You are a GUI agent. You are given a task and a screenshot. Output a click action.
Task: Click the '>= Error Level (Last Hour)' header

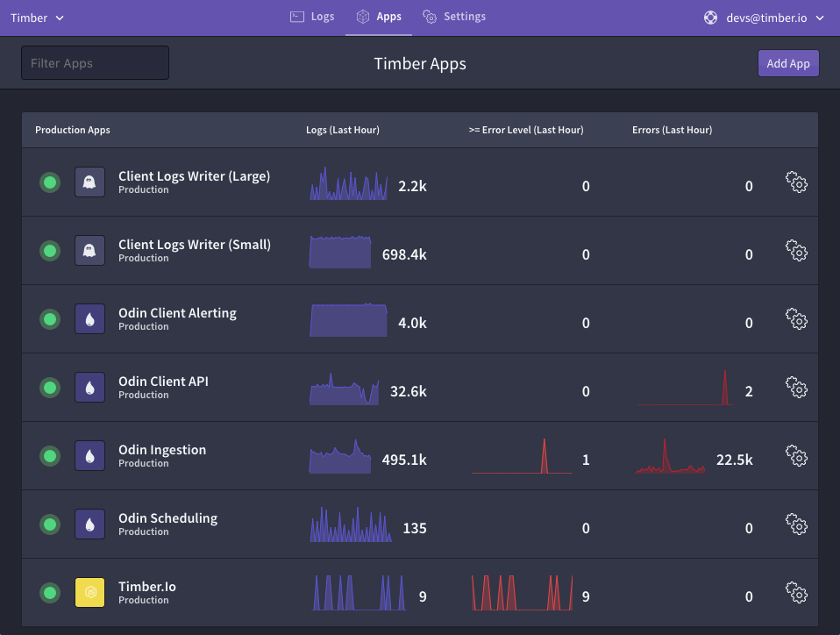pos(526,130)
